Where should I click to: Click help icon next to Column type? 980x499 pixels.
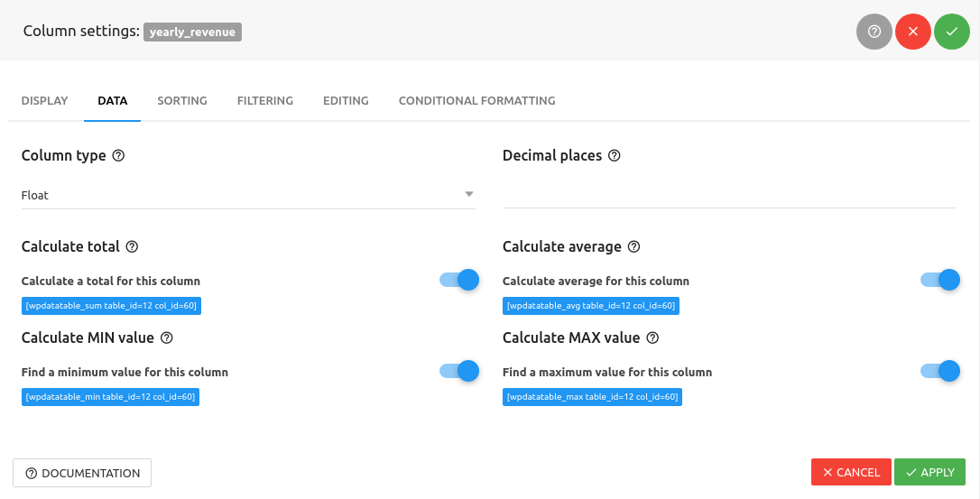pyautogui.click(x=118, y=155)
